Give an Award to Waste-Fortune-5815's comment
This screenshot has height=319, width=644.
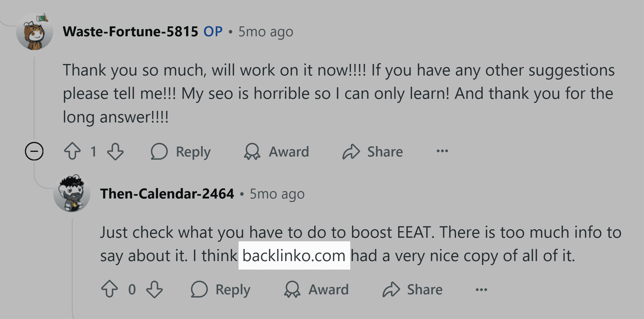pyautogui.click(x=276, y=152)
